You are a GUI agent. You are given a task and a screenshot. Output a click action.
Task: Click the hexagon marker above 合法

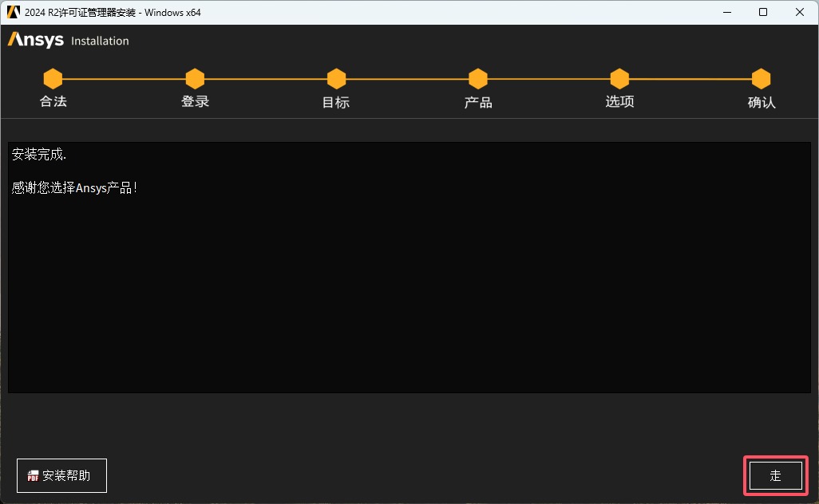coord(53,79)
